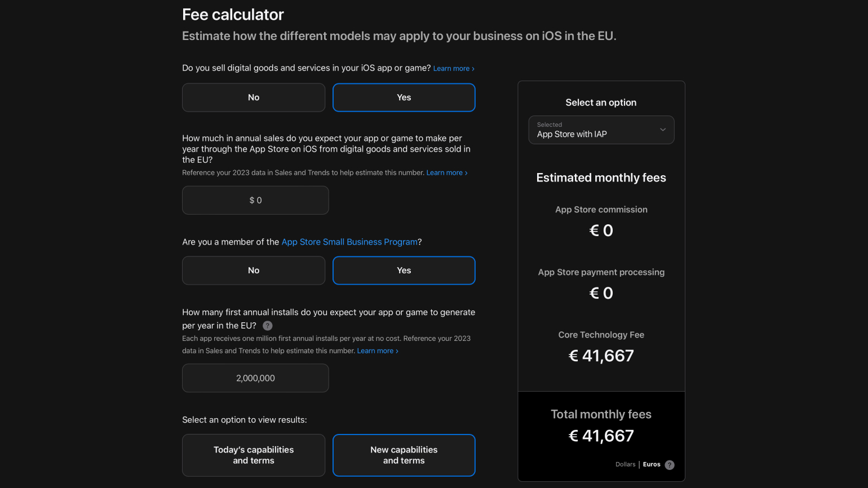Switch currency display to Dollars
The height and width of the screenshot is (488, 868).
tap(625, 464)
